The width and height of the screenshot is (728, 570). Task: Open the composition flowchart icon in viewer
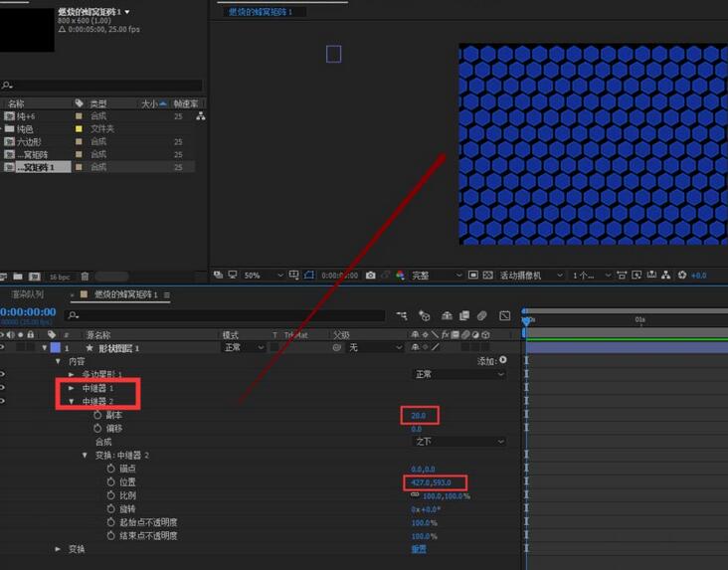pyautogui.click(x=666, y=275)
